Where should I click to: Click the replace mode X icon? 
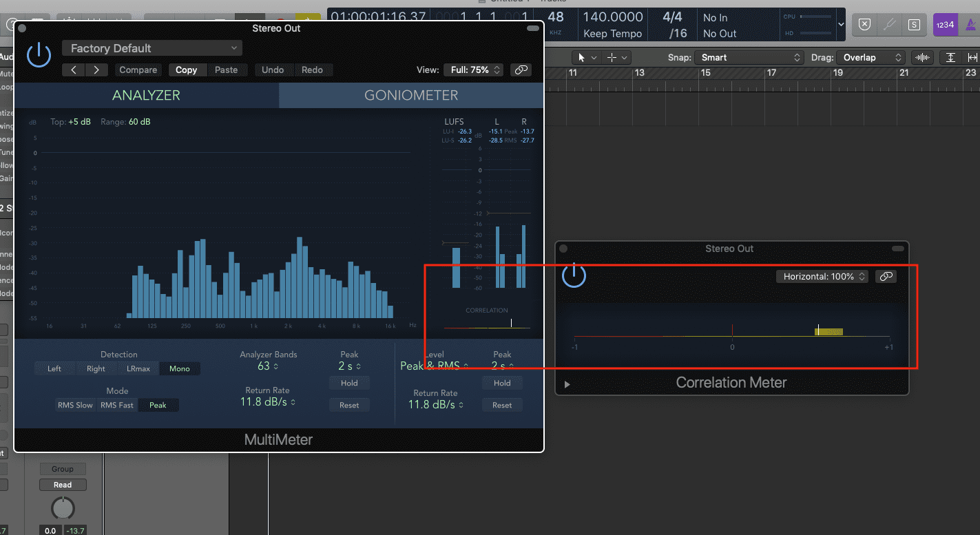click(x=864, y=25)
